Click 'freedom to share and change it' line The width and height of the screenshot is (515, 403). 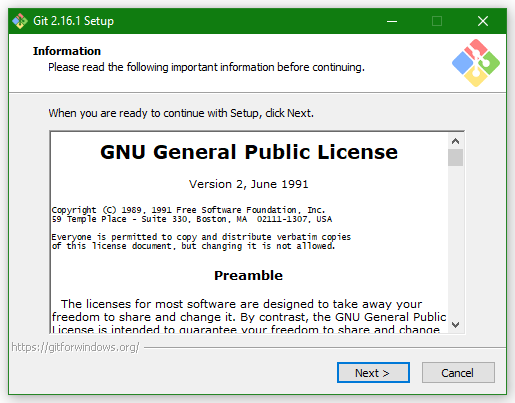pos(249,317)
